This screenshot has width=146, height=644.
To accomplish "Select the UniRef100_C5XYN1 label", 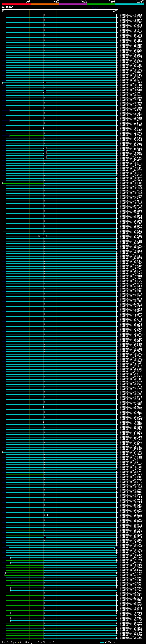I will [x=131, y=48].
